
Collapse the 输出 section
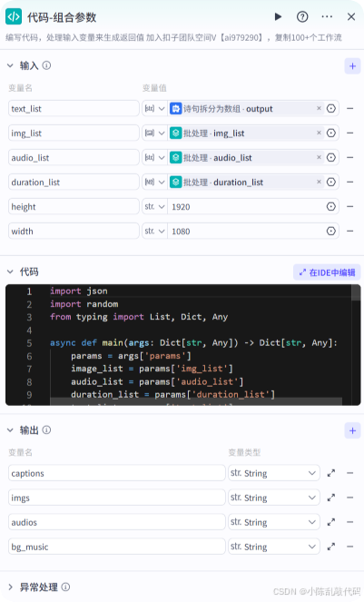coord(10,430)
